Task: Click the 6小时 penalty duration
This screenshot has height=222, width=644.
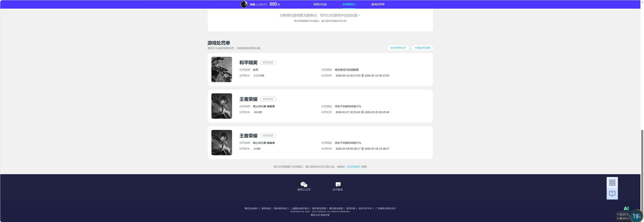Action: 257,148
